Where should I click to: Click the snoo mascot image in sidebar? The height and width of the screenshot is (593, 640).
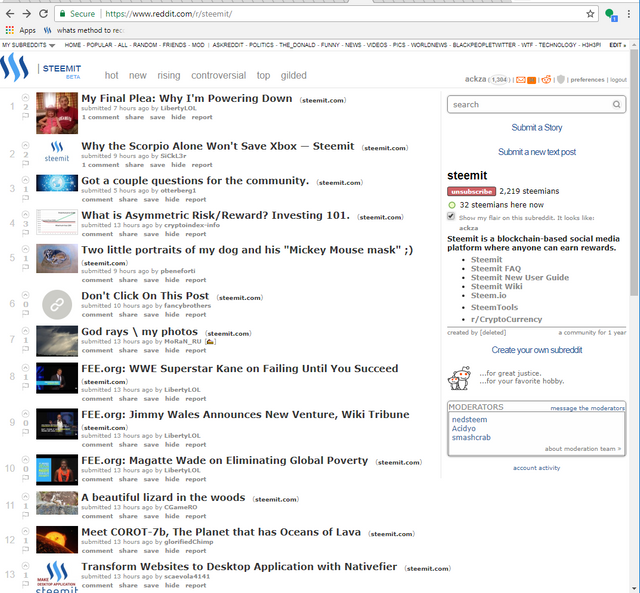click(x=460, y=378)
